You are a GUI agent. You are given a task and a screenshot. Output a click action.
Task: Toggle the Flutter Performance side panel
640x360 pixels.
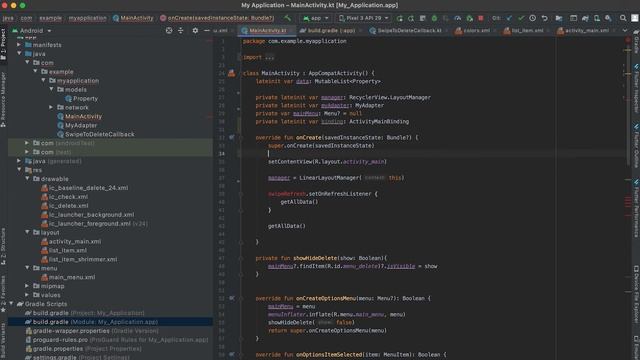click(x=636, y=208)
